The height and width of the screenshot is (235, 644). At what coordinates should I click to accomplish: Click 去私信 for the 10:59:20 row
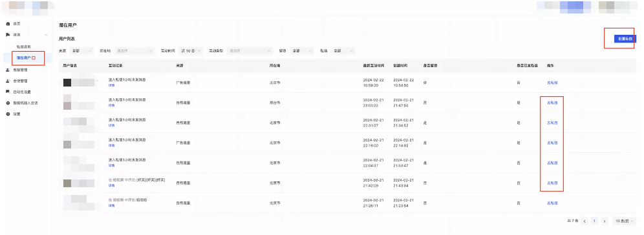point(552,83)
